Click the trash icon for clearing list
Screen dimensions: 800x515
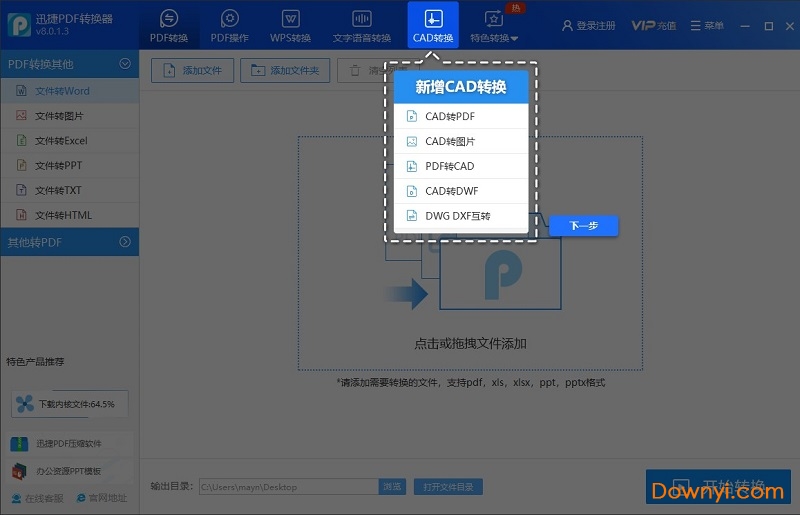(355, 70)
